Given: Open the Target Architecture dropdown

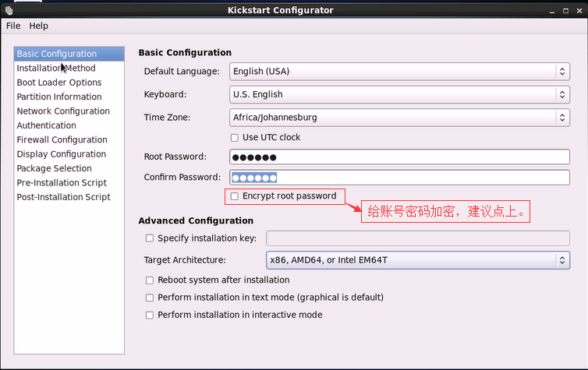Looking at the screenshot, I should click(418, 260).
